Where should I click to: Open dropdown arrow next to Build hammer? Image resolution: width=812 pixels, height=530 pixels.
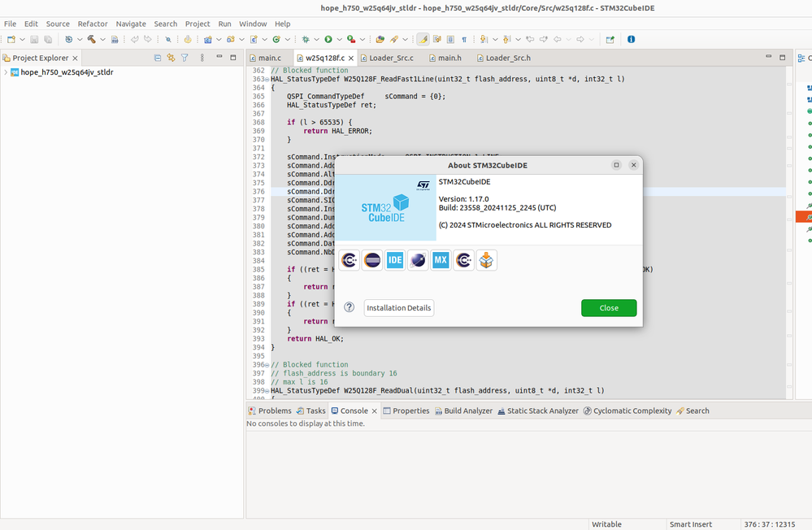(x=102, y=39)
